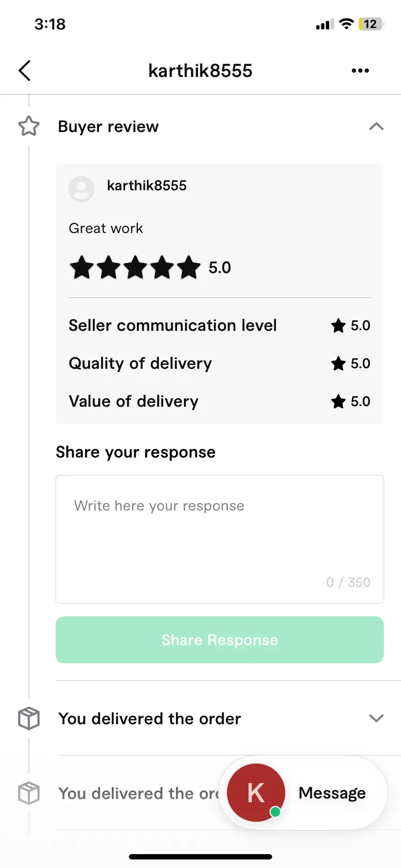Tap the back arrow icon
The width and height of the screenshot is (401, 868).
25,71
